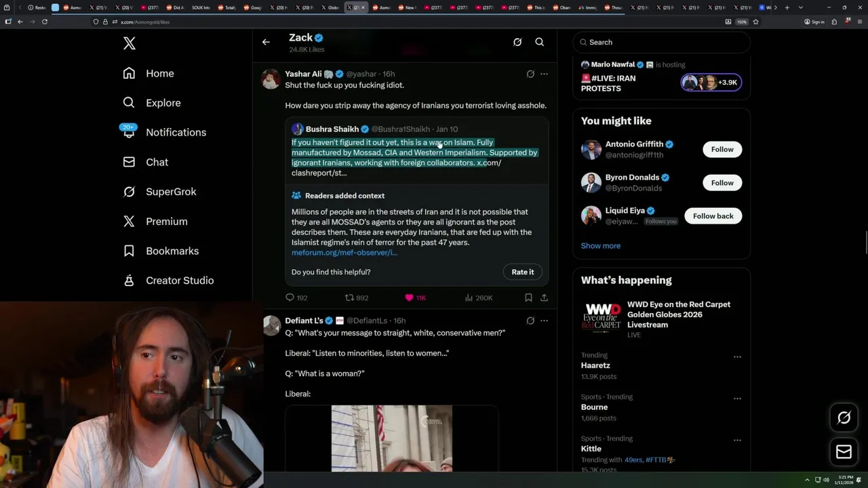
Task: Open more options on Yashar Ali post
Action: (544, 74)
